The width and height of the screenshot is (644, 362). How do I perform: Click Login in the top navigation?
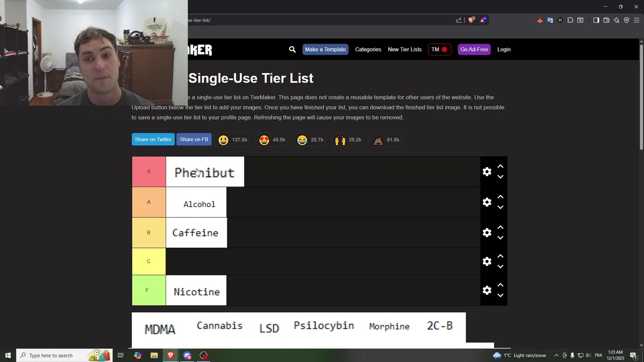(x=504, y=49)
